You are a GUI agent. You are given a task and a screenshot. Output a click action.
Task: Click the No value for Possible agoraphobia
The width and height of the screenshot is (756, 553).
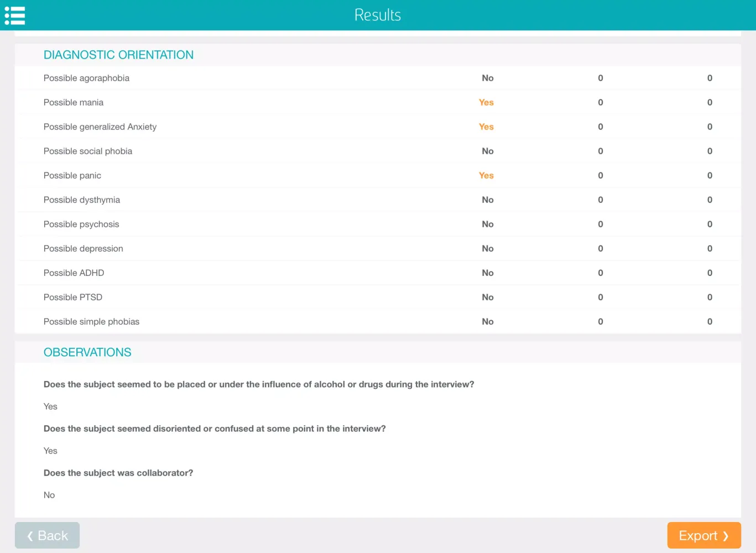click(x=487, y=78)
